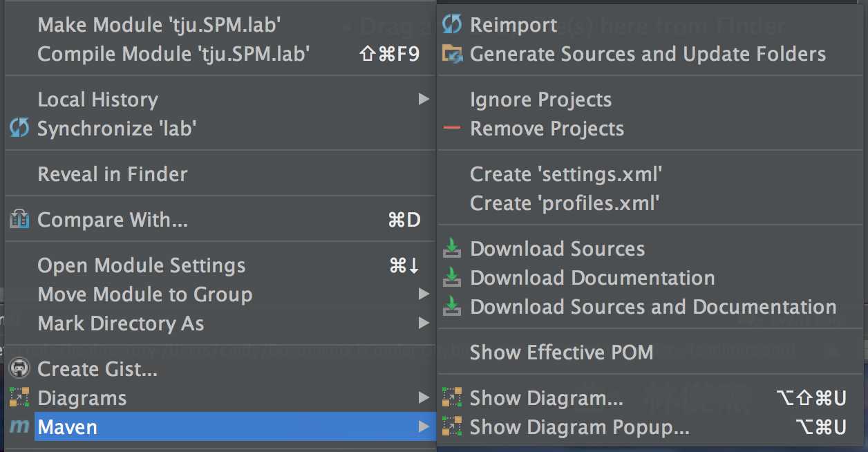Choose Ignore Projects
Viewport: 868px width, 452px height.
coord(650,100)
